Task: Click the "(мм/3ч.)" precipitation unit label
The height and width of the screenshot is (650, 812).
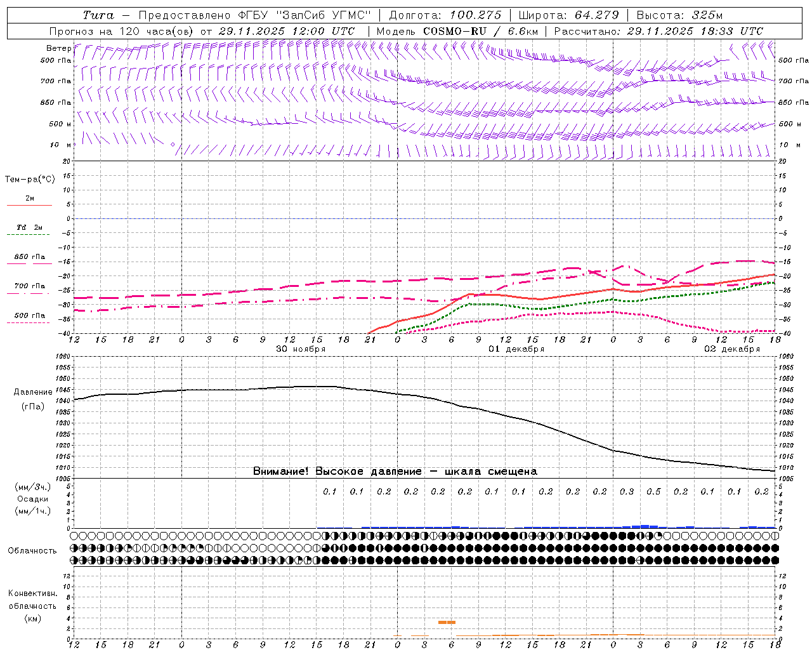Action: pyautogui.click(x=32, y=487)
